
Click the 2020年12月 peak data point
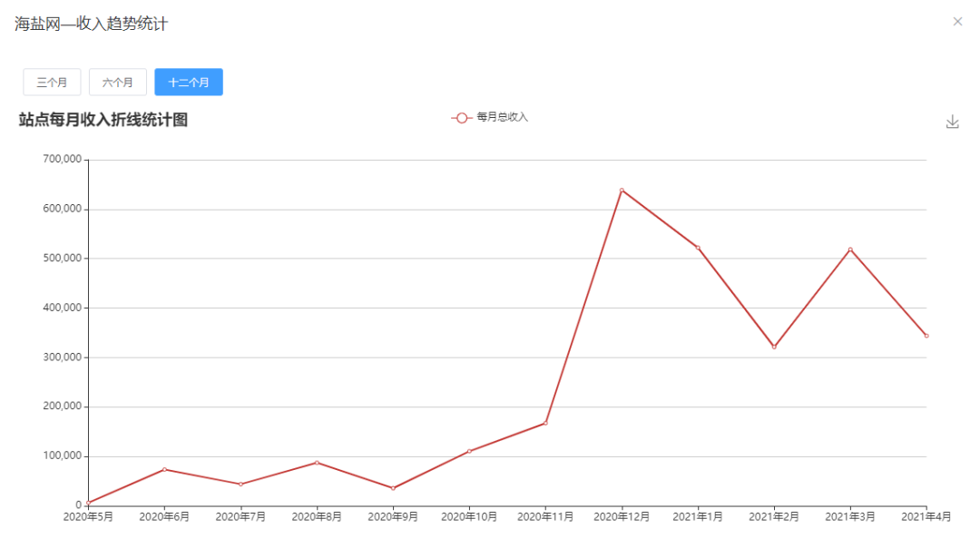[622, 190]
